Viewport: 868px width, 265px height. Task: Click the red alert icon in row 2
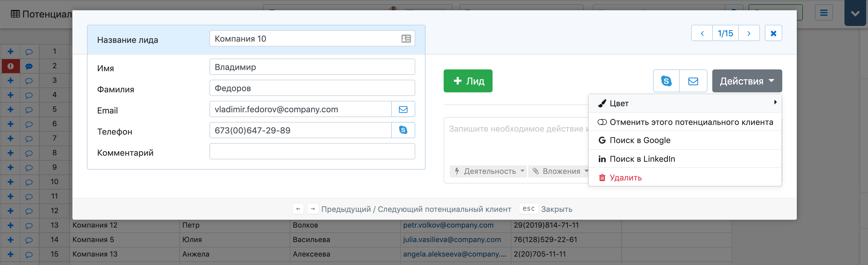pos(11,66)
